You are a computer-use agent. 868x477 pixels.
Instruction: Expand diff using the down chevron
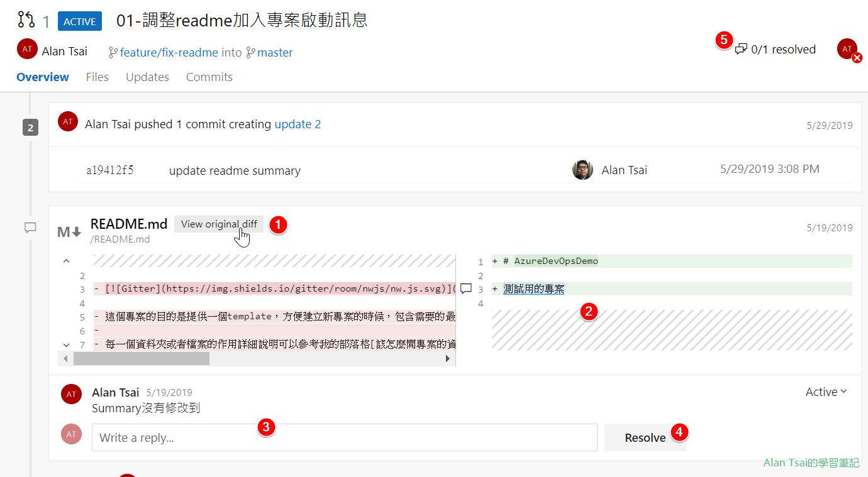point(67,344)
